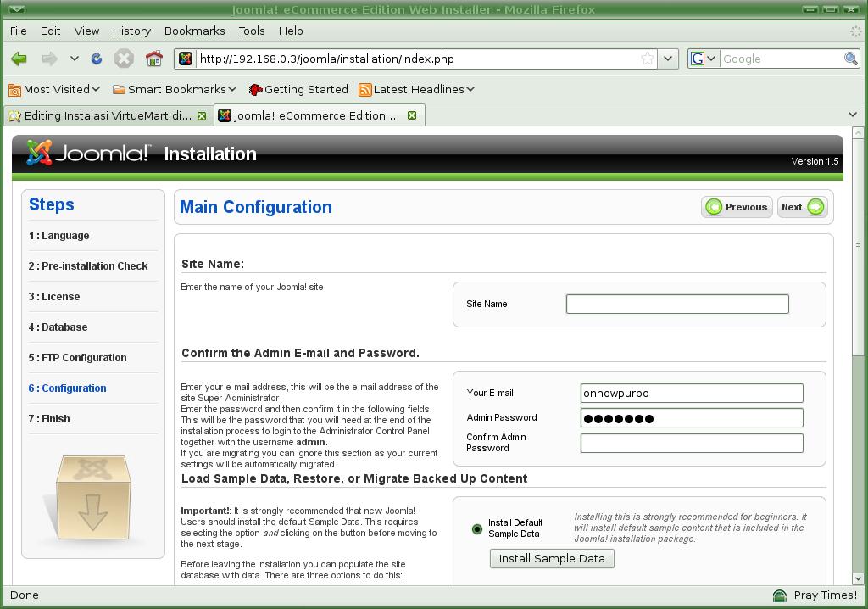The image size is (868, 609).
Task: Click the Joomla! logo in the header
Action: click(87, 153)
